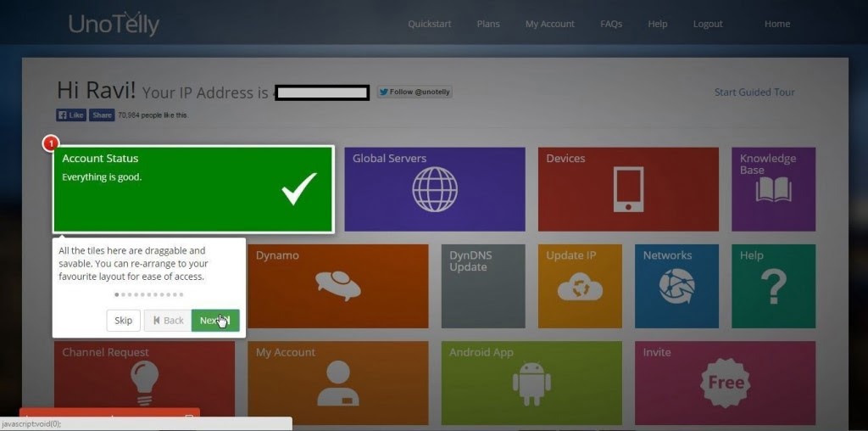Click the redacted IP address field
Viewport: 868px width, 431px height.
pyautogui.click(x=322, y=92)
